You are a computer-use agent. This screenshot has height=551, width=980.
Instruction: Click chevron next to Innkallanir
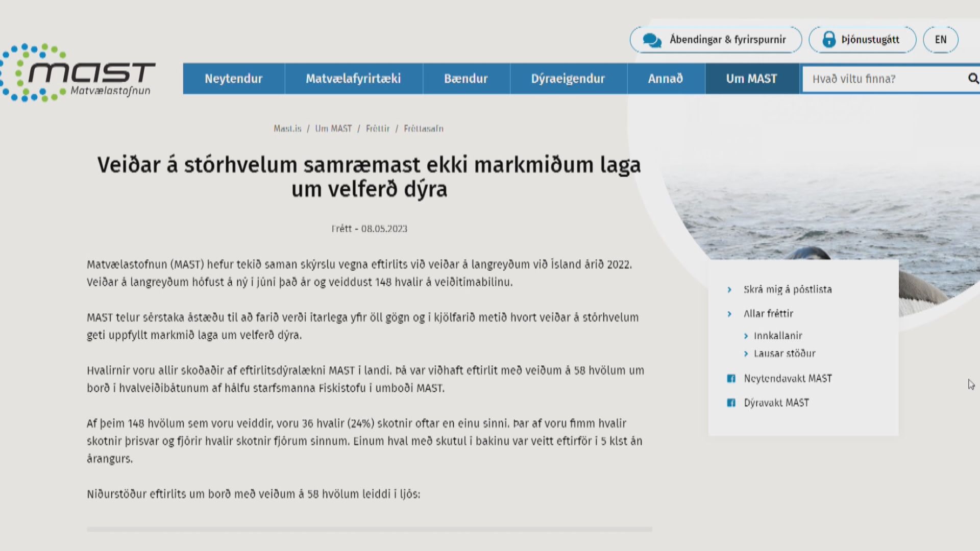746,336
